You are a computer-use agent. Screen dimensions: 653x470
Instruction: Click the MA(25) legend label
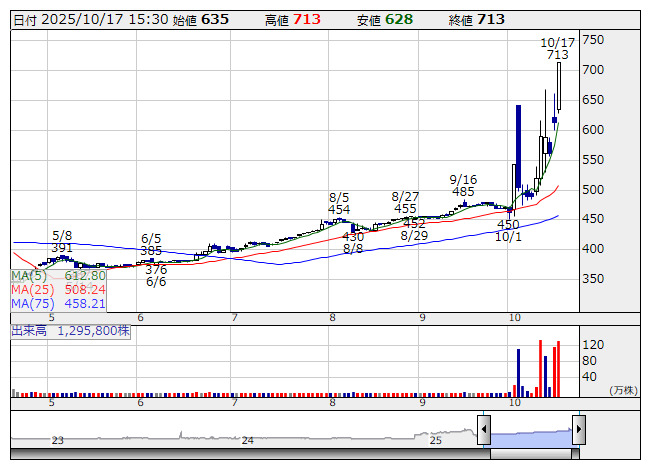(x=31, y=289)
